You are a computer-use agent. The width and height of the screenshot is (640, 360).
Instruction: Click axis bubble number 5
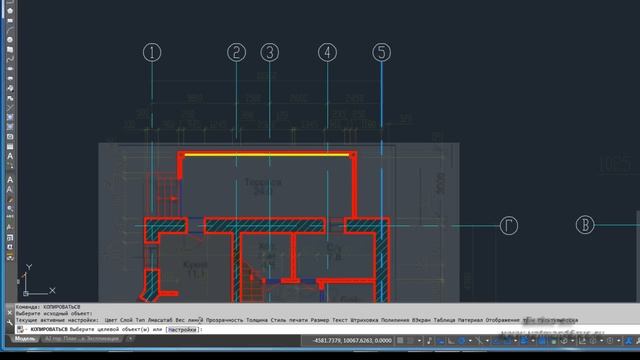tap(382, 52)
